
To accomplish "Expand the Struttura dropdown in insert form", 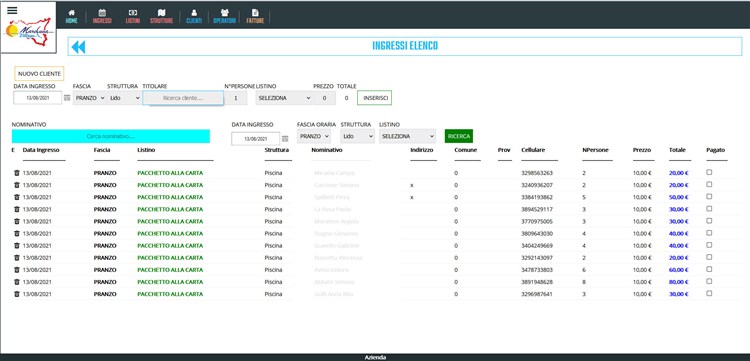I will [124, 98].
